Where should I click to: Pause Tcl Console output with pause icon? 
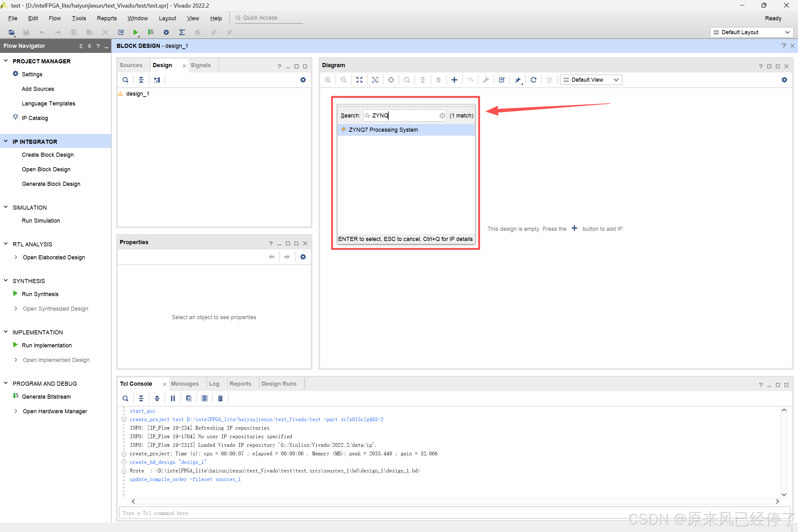coord(173,398)
